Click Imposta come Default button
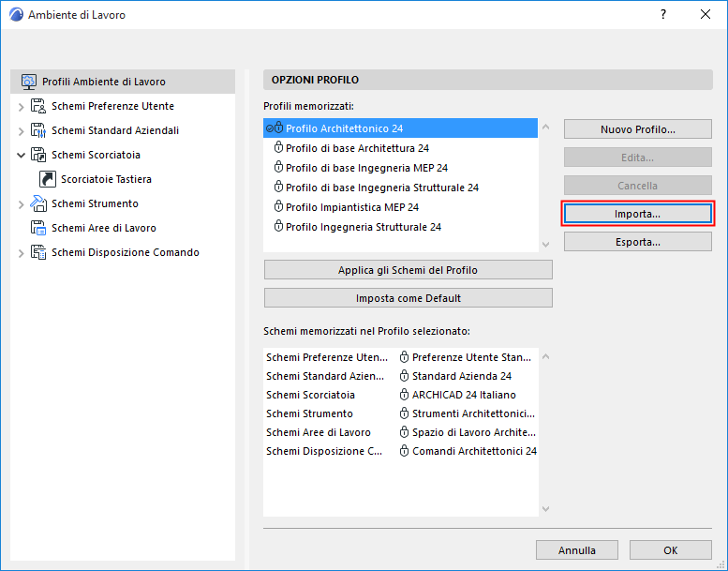The height and width of the screenshot is (571, 728). pos(409,298)
